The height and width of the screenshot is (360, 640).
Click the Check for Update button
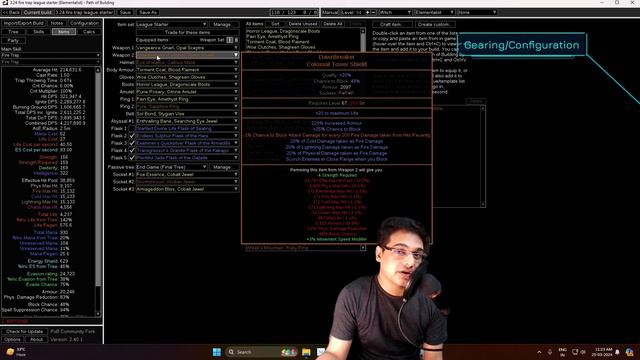click(x=24, y=332)
